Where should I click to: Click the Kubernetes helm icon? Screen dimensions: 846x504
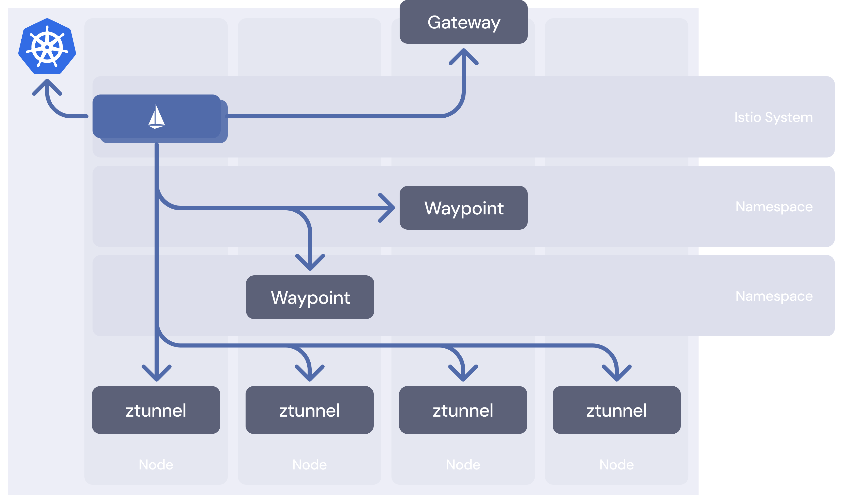pos(48,48)
